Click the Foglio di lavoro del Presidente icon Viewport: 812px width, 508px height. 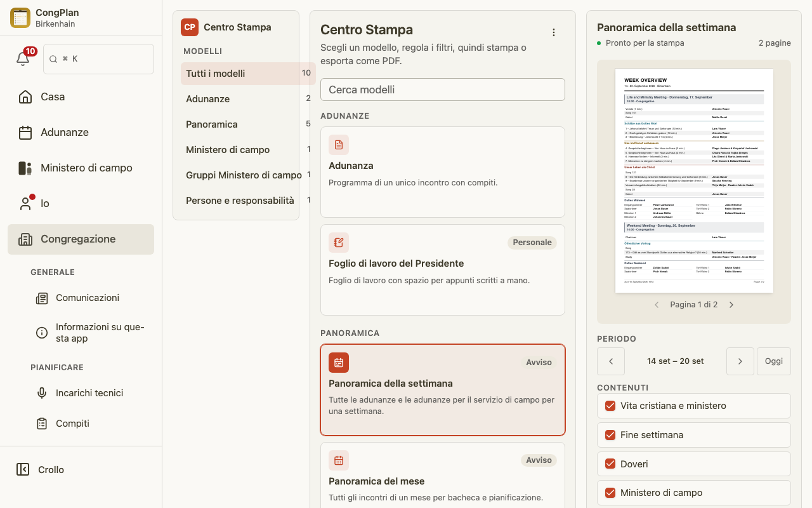tap(339, 243)
